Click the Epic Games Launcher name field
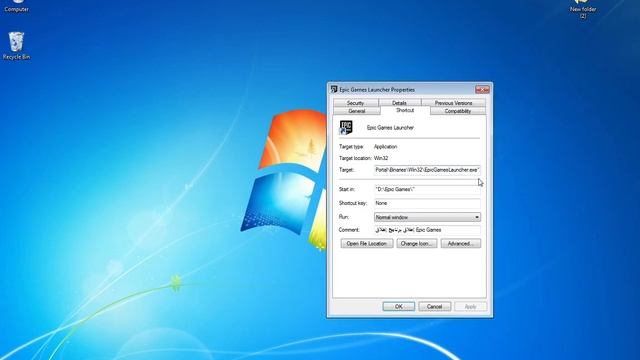 pyautogui.click(x=390, y=128)
